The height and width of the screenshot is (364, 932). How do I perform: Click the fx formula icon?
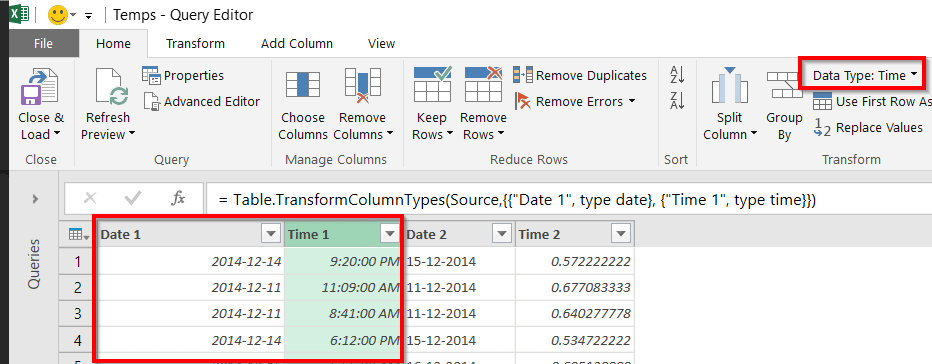click(x=178, y=199)
